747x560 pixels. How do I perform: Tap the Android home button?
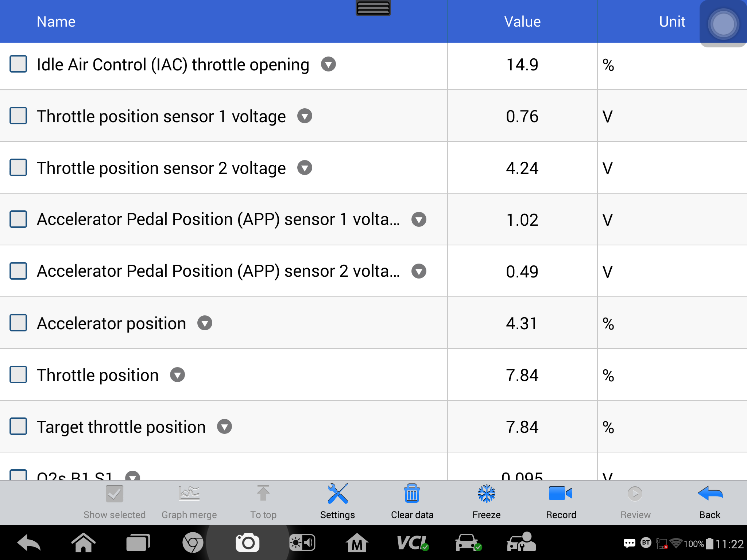[x=83, y=543]
